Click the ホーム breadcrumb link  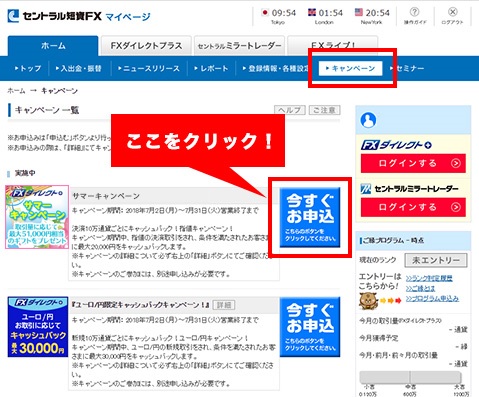click(16, 91)
